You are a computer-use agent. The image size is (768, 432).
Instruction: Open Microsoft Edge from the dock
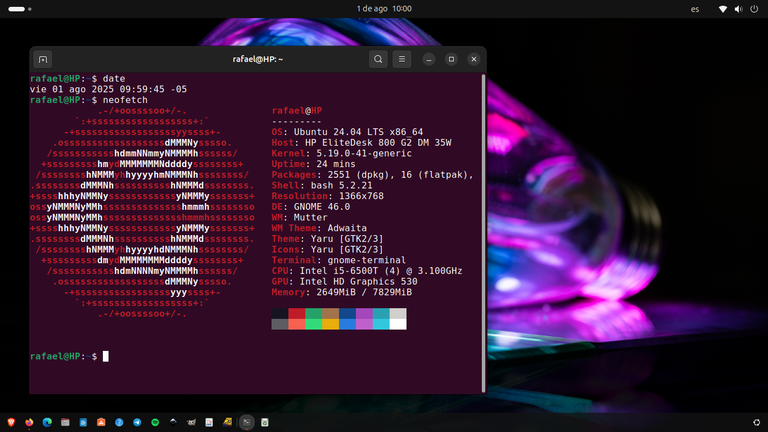pos(47,422)
